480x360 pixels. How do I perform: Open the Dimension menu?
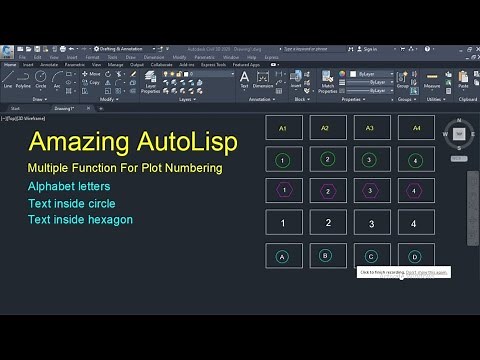pyautogui.click(x=154, y=57)
